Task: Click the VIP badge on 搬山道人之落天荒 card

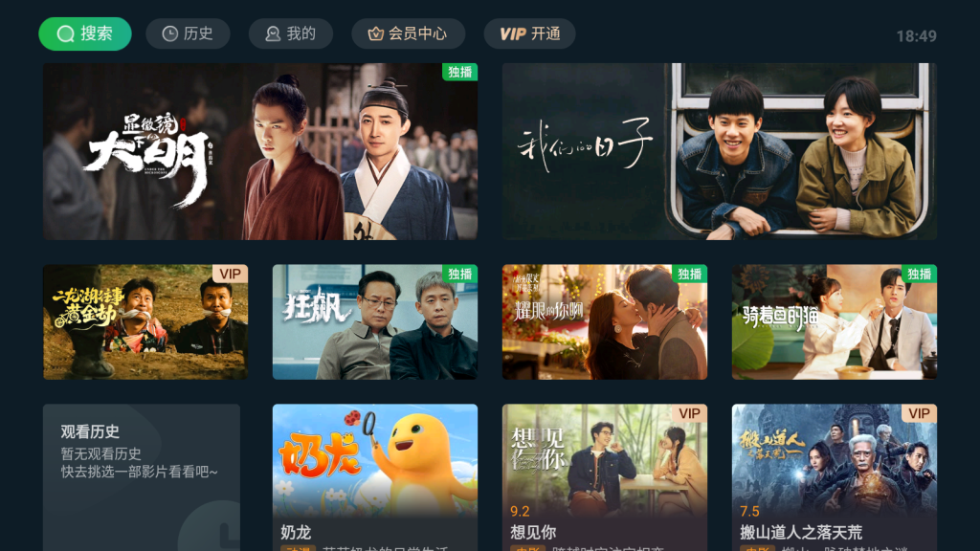Action: click(x=919, y=413)
